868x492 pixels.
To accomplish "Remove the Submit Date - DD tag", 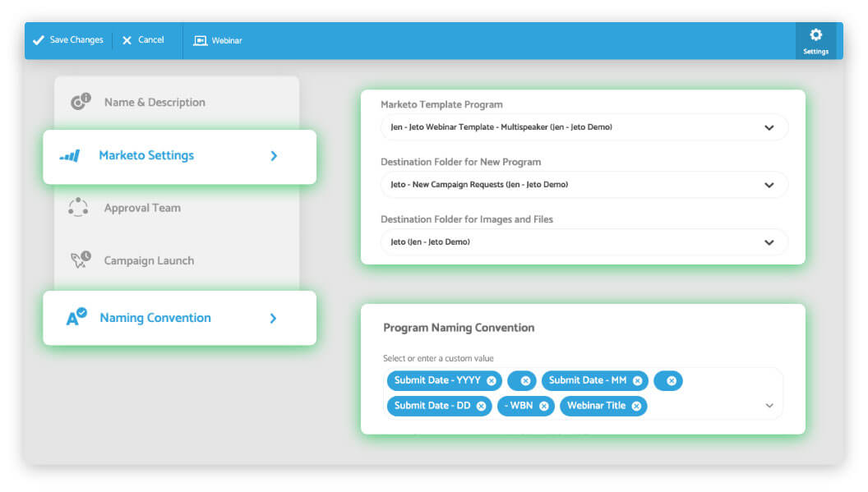I will 481,407.
